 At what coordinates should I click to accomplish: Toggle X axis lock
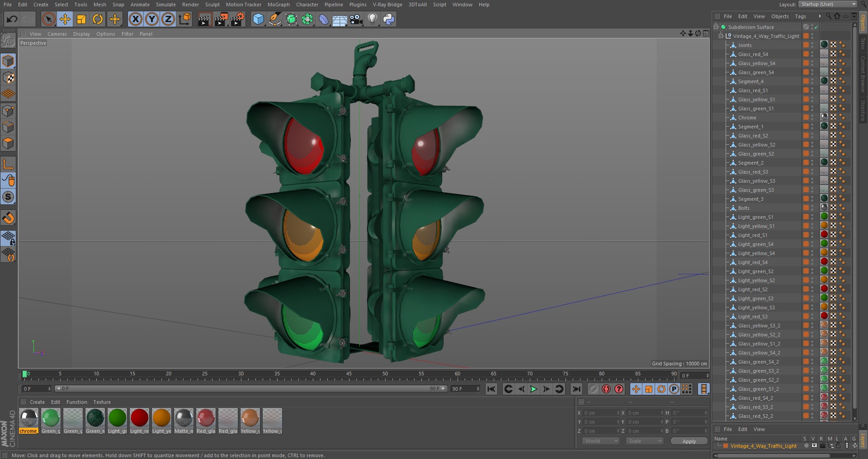click(x=135, y=19)
